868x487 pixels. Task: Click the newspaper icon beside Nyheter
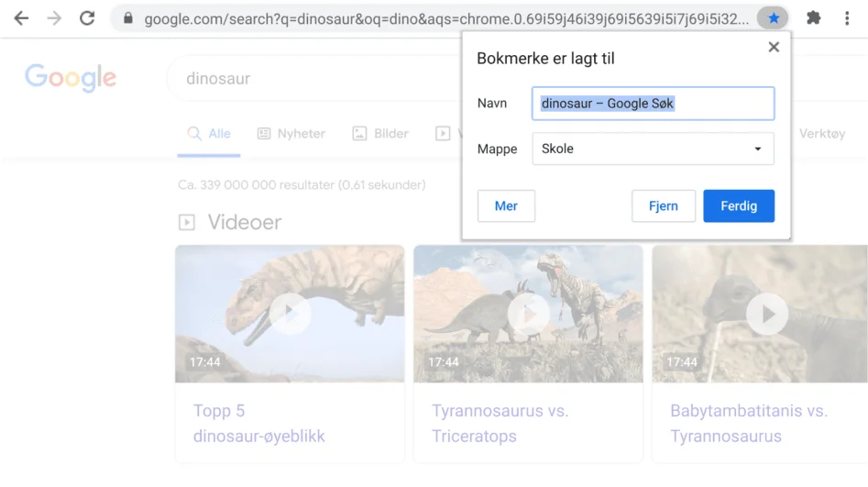(x=264, y=134)
